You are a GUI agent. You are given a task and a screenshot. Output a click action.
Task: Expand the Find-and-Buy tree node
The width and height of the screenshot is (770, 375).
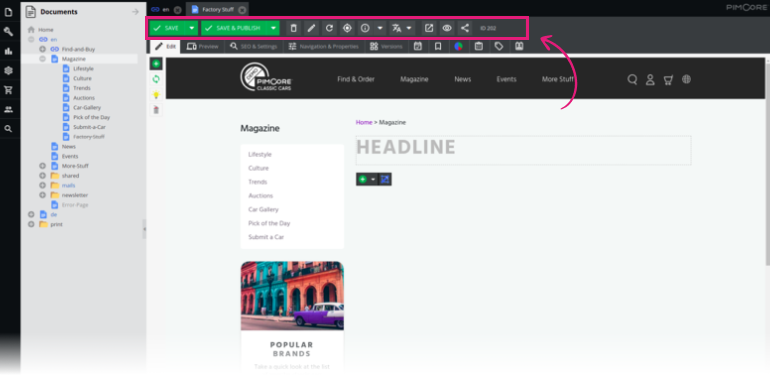tap(42, 49)
